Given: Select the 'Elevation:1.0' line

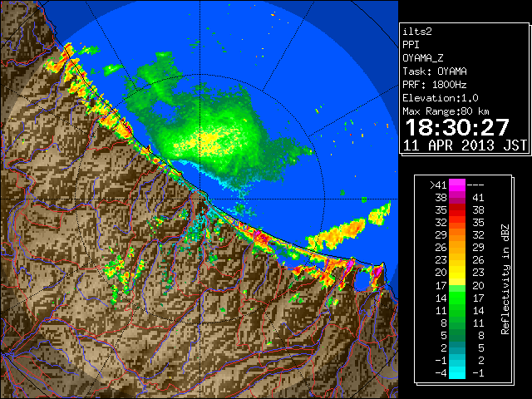Looking at the screenshot, I should point(441,98).
